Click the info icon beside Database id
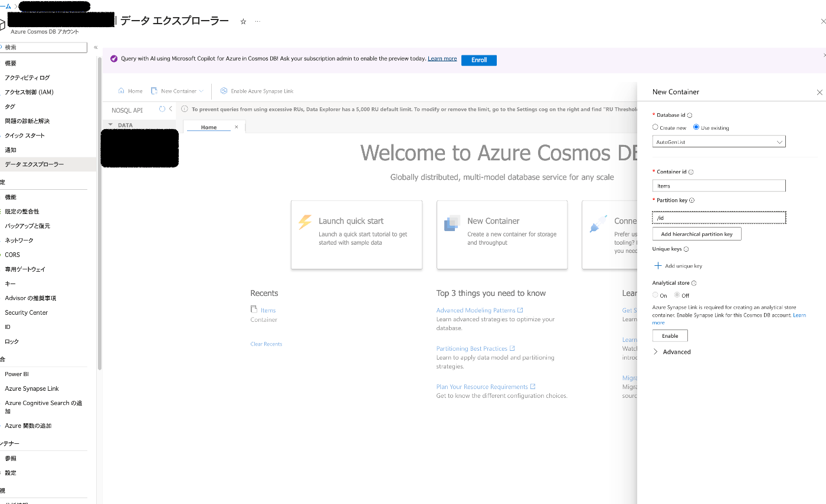Screen dimensions: 826x504 [690, 116]
